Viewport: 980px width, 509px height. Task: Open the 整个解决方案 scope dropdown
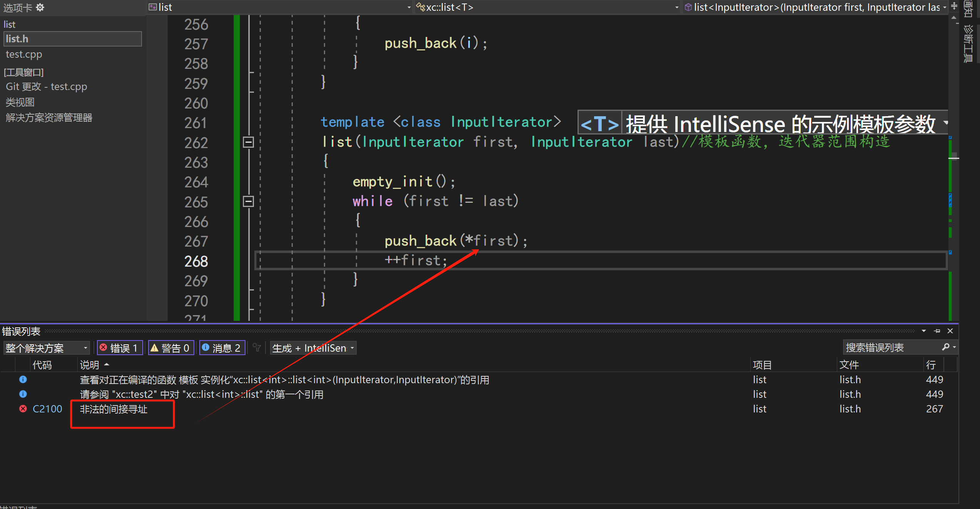click(46, 348)
